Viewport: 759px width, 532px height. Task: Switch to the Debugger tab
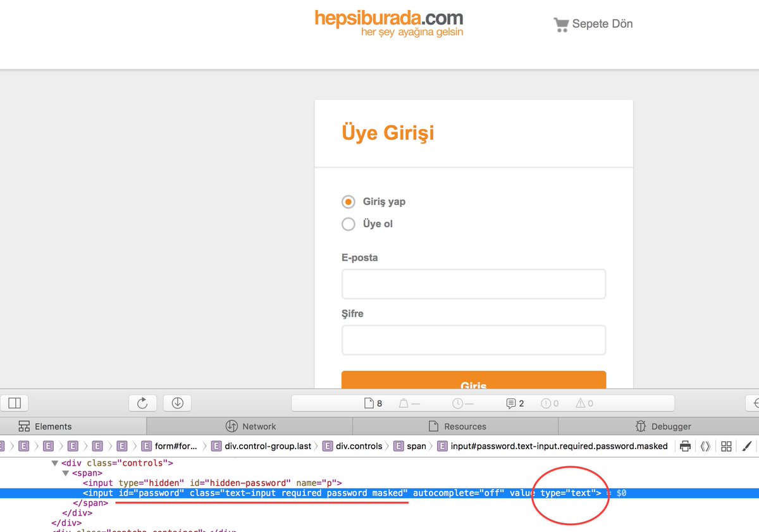coord(659,426)
